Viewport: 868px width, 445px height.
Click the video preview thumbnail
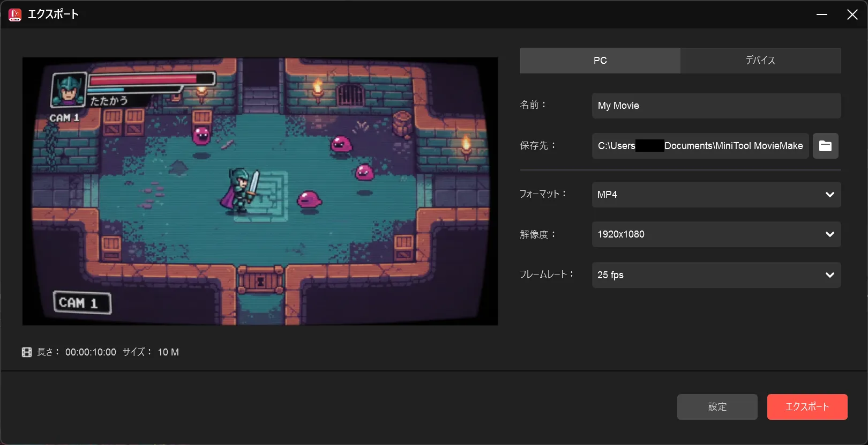pyautogui.click(x=260, y=191)
